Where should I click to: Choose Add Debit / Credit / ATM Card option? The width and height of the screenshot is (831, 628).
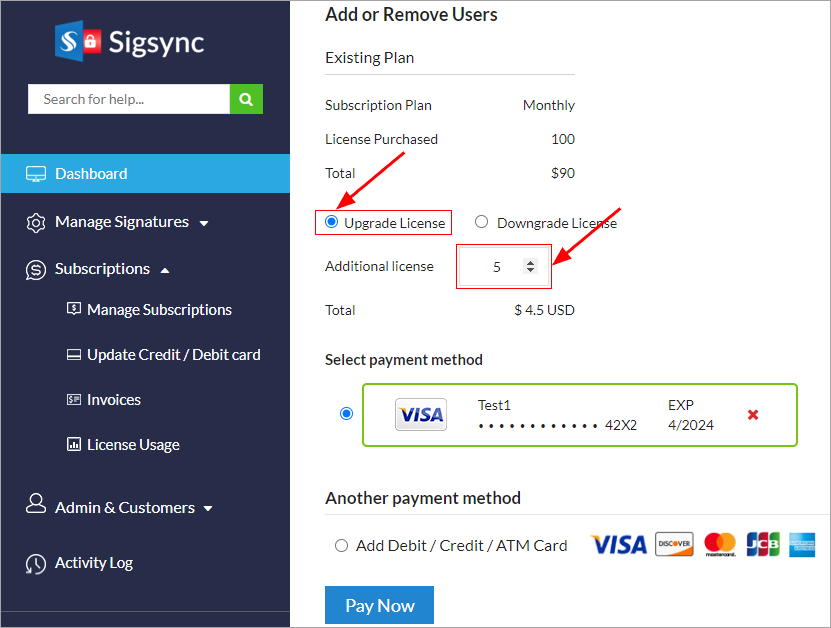342,545
